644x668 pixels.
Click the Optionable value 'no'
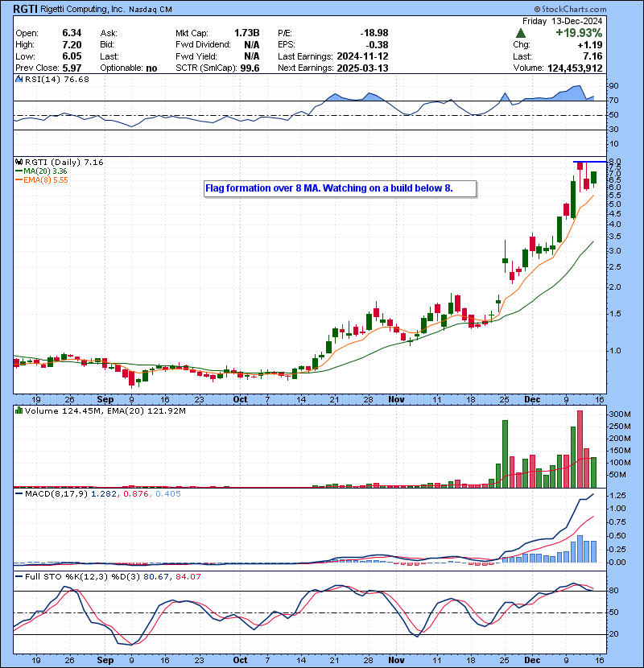coord(151,68)
